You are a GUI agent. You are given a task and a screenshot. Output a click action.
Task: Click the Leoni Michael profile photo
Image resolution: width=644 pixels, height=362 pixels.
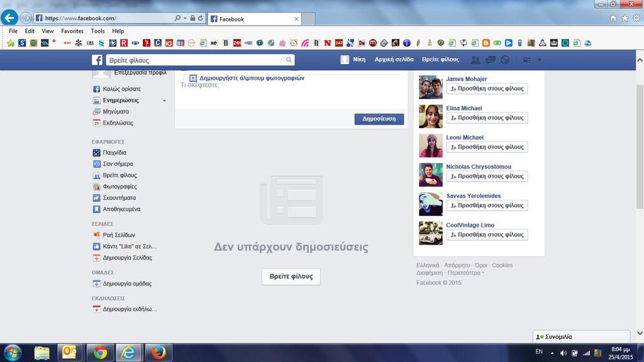click(431, 145)
